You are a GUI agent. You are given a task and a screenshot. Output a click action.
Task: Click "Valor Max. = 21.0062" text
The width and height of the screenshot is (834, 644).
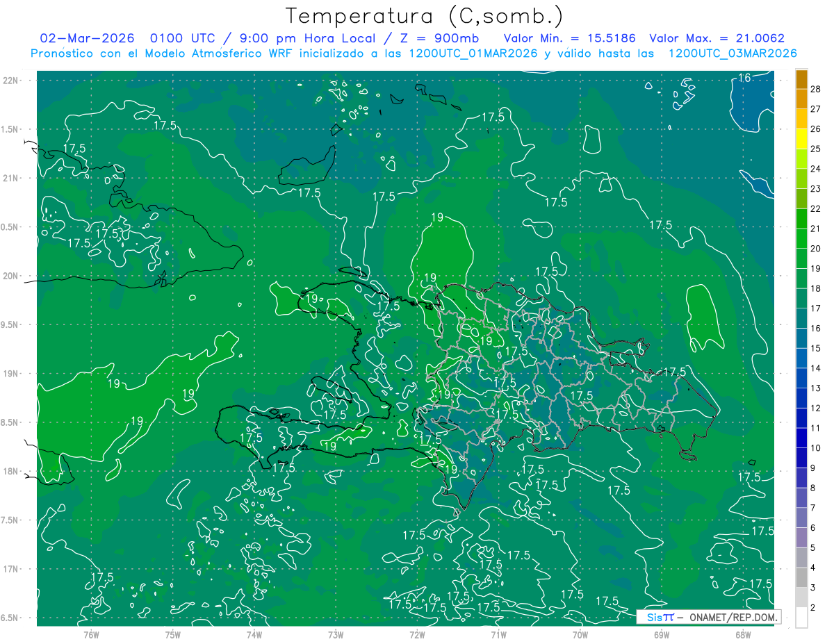(x=717, y=38)
